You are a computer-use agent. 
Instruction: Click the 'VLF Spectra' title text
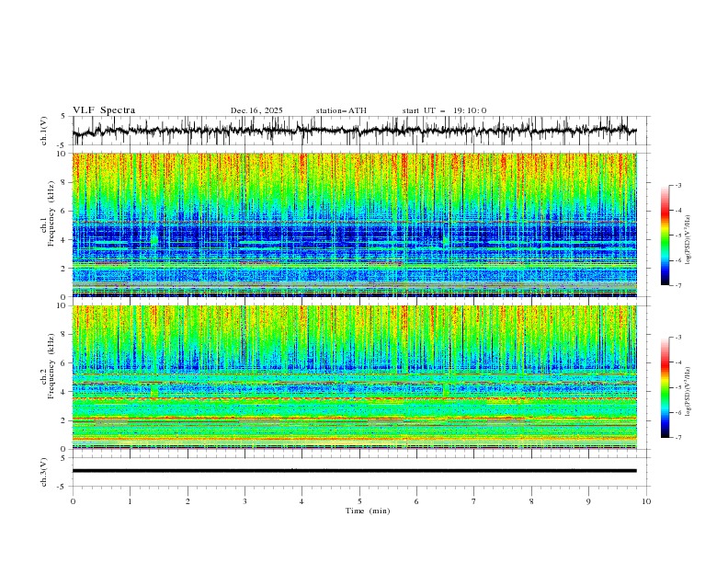pyautogui.click(x=104, y=110)
